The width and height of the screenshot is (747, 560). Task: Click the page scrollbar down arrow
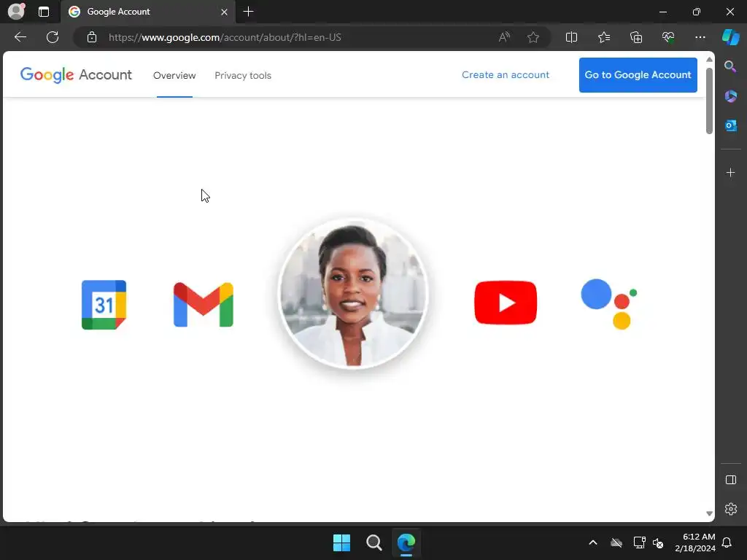(x=709, y=514)
